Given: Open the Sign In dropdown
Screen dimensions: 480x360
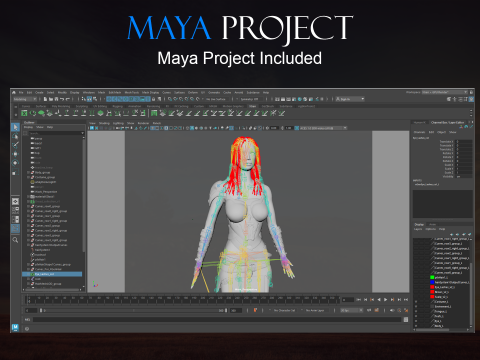Looking at the screenshot, I should [350, 99].
